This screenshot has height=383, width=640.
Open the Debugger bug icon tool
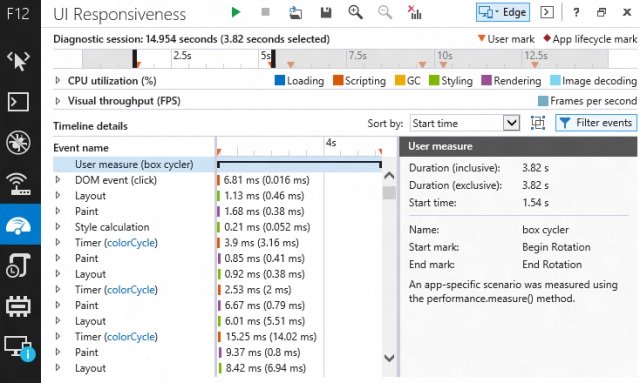[19, 143]
